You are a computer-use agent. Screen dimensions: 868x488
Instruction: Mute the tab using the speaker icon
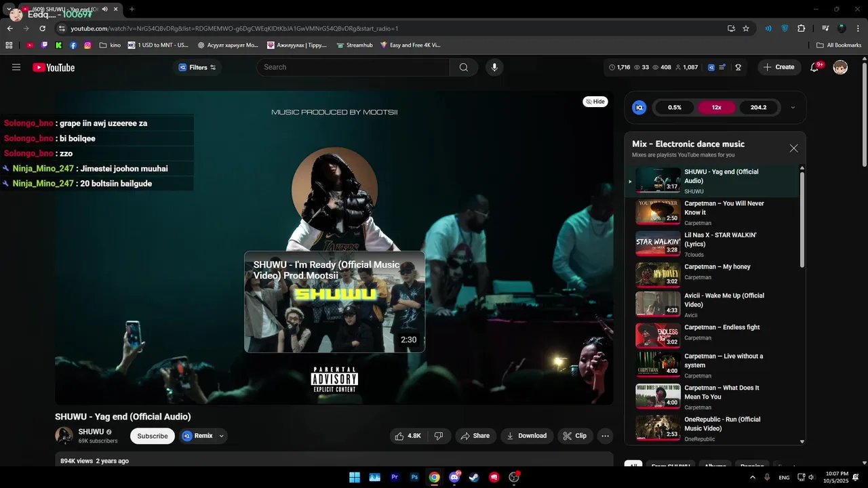[x=104, y=9]
